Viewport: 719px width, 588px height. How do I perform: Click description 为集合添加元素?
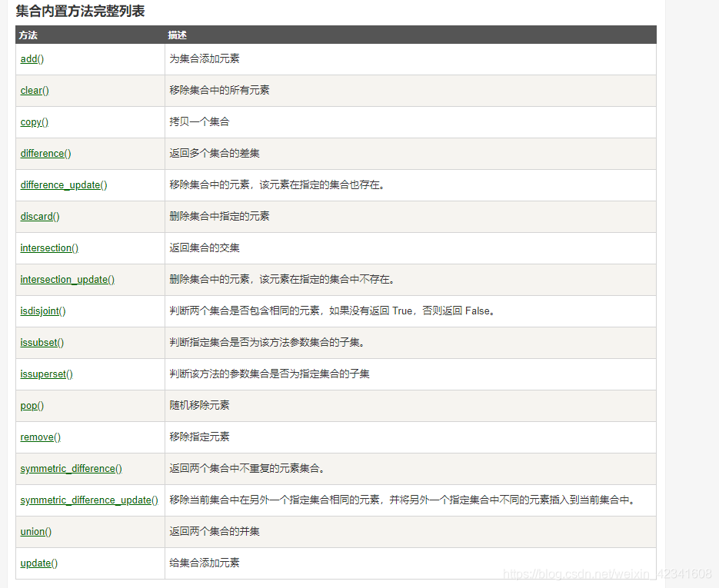click(x=205, y=58)
